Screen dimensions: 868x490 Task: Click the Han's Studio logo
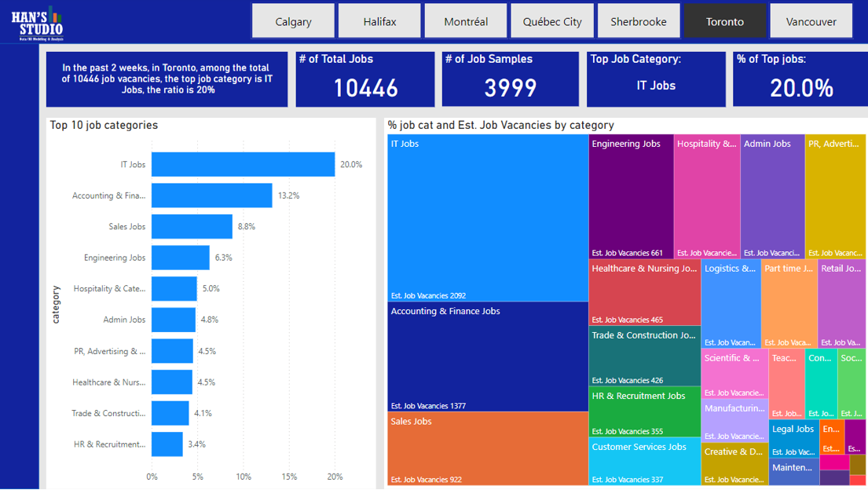click(38, 23)
